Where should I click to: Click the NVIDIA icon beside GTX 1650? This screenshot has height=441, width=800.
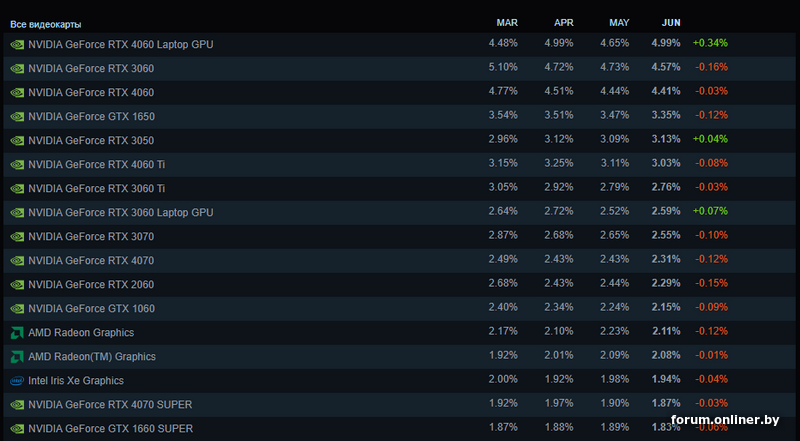(17, 117)
